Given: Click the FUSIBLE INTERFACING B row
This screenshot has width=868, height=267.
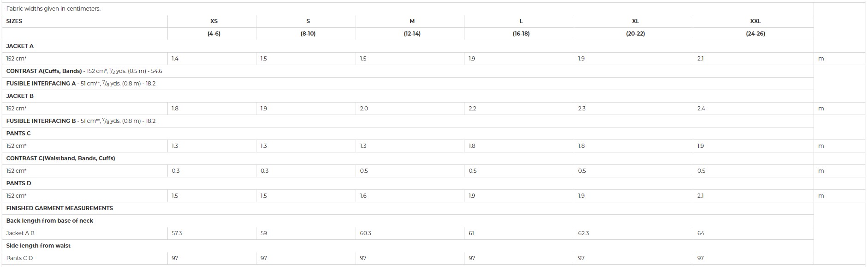Looking at the screenshot, I should (x=408, y=121).
